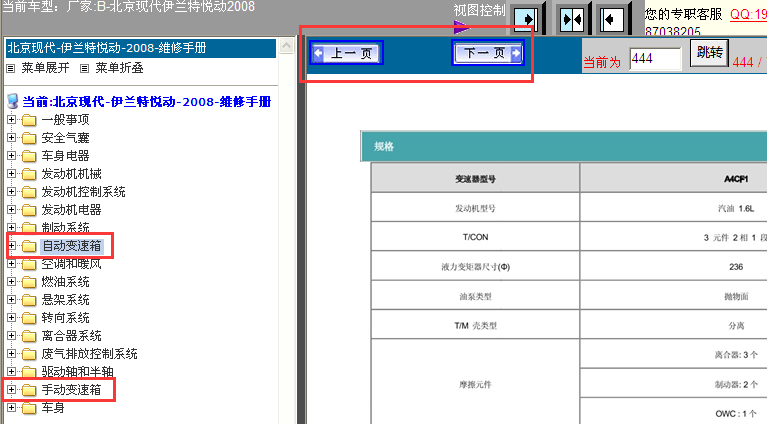
Task: Click the 规格 section heading
Action: pos(384,146)
